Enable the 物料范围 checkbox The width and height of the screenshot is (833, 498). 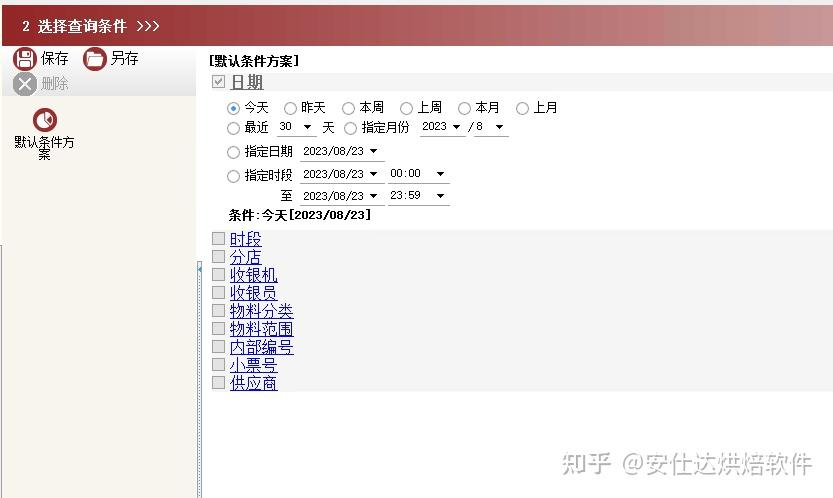[218, 328]
